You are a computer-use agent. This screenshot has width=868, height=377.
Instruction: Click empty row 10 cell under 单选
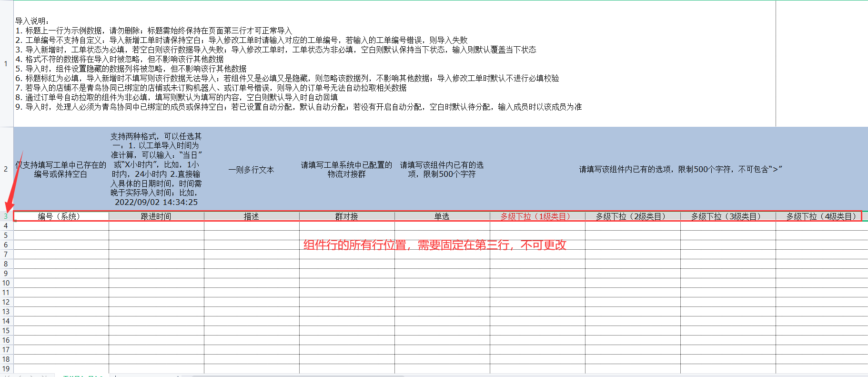click(x=442, y=283)
